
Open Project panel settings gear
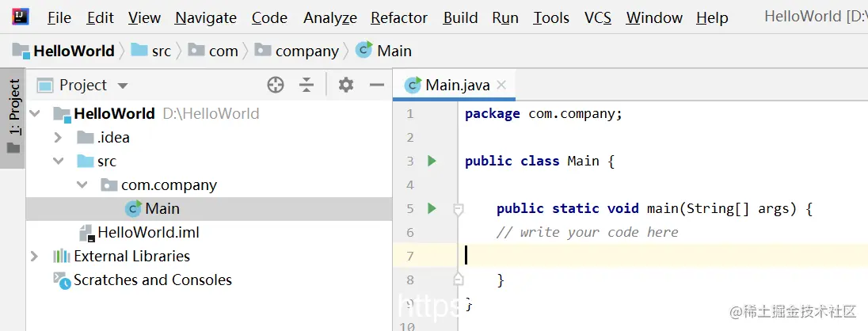point(346,86)
